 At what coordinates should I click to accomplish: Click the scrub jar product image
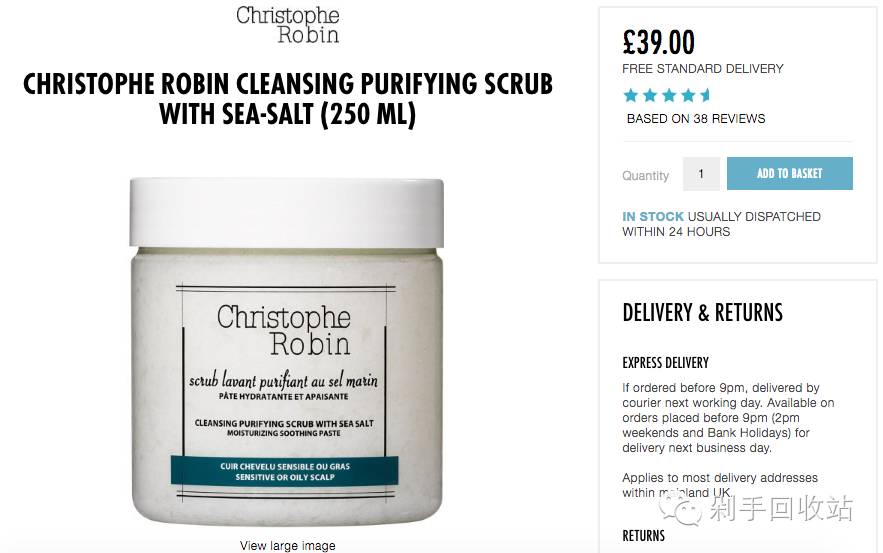point(287,352)
